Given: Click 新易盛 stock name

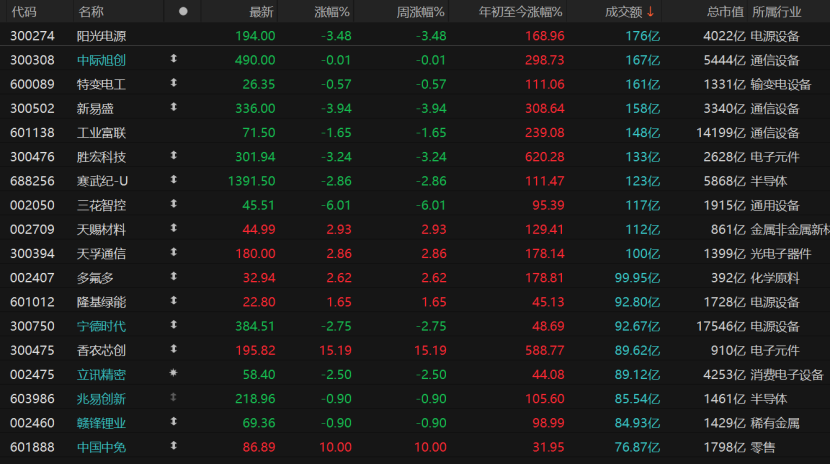Looking at the screenshot, I should click(x=95, y=109).
